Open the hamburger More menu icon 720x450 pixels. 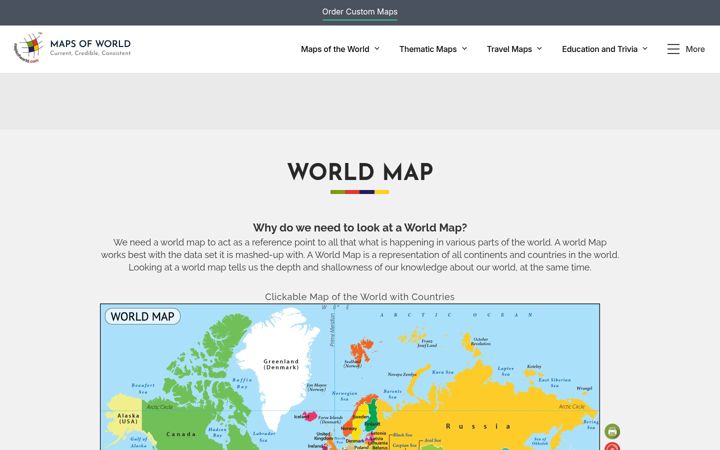[x=673, y=49]
